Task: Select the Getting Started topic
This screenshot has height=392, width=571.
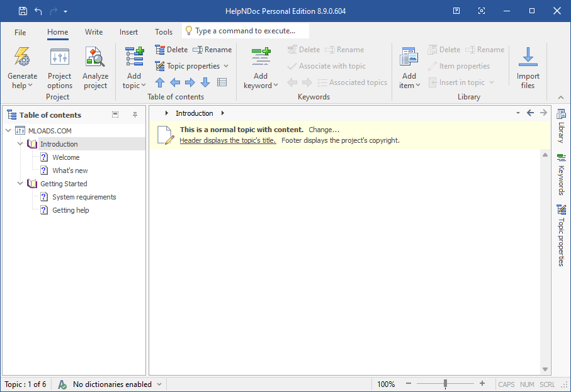Action: coord(64,184)
